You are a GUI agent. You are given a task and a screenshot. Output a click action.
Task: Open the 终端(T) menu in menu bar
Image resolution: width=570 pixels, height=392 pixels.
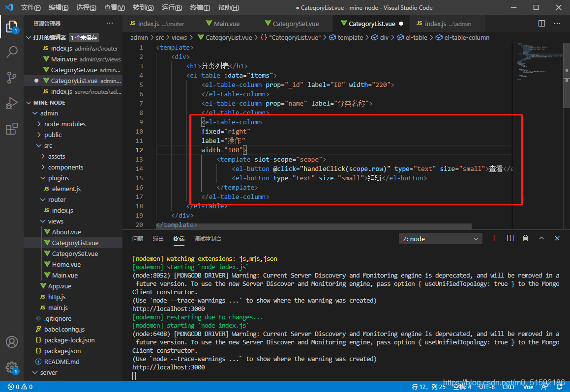(x=200, y=8)
